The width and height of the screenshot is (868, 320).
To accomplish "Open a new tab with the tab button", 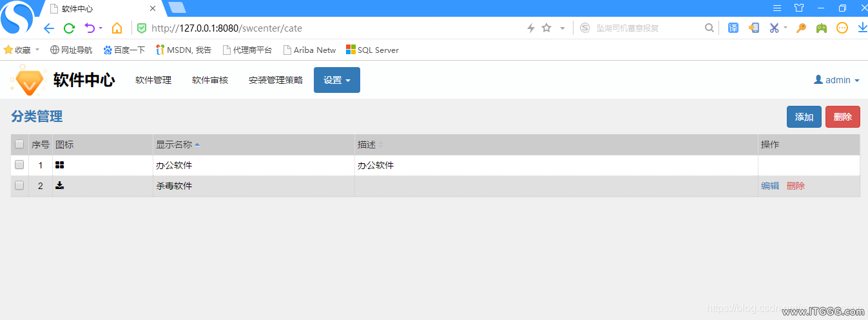I will click(176, 8).
